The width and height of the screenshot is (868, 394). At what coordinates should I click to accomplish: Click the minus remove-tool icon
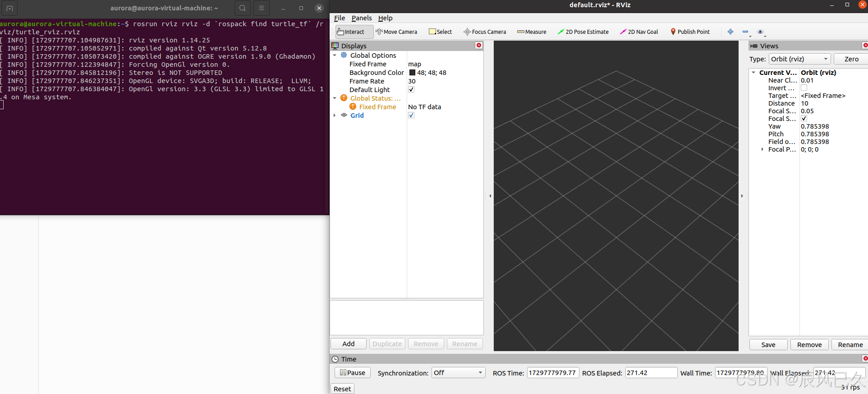click(x=745, y=32)
